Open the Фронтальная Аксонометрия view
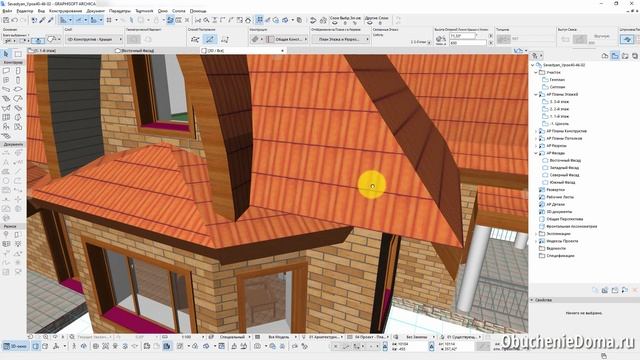The width and height of the screenshot is (640, 360). (x=571, y=227)
